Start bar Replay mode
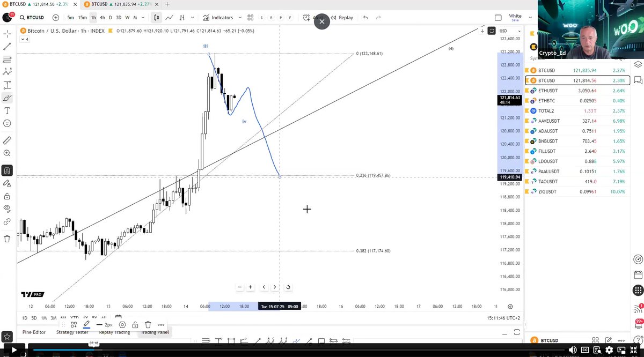Viewport: 644px width, 357px height. [x=342, y=18]
